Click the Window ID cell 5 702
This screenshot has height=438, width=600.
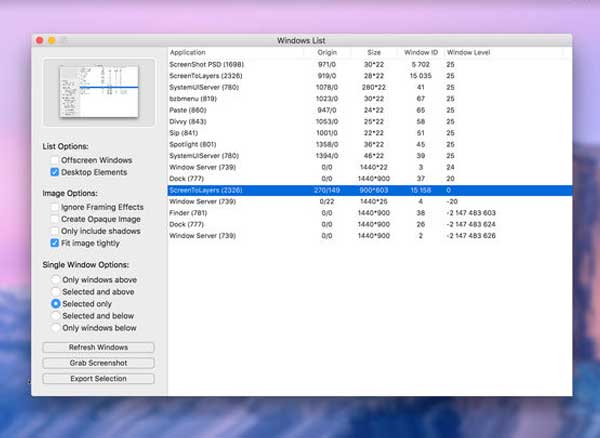421,64
